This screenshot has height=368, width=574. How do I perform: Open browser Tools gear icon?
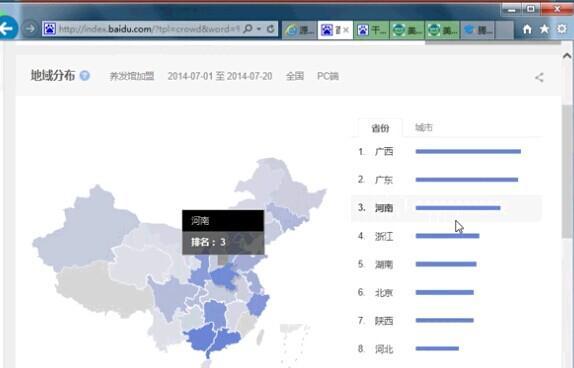pos(562,29)
